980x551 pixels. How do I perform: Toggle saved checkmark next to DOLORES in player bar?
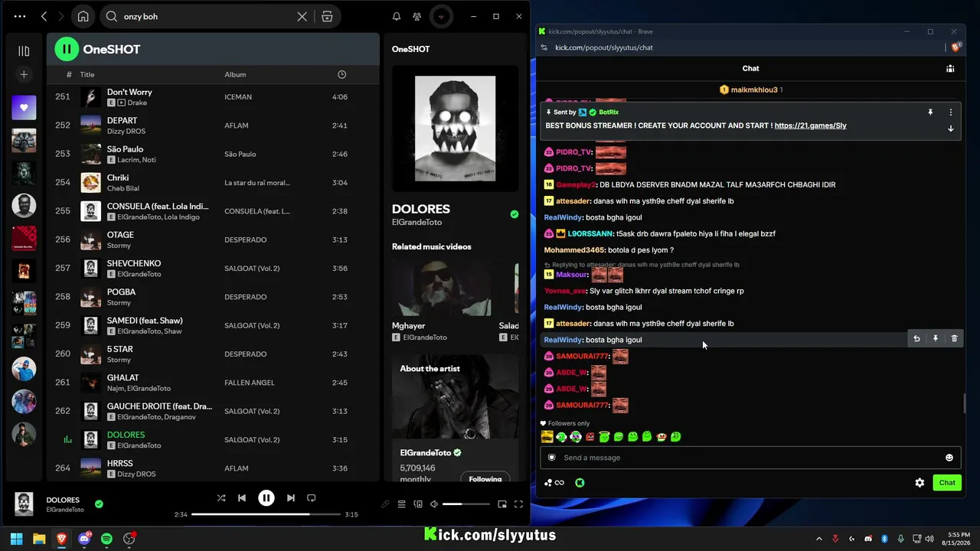click(x=99, y=504)
